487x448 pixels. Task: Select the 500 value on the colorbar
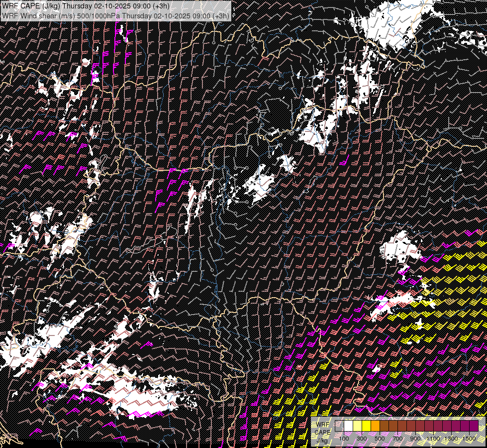tap(380, 439)
